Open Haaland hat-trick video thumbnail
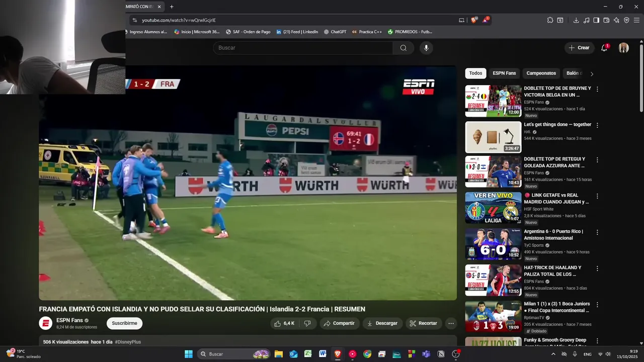644x362 pixels. click(493, 281)
